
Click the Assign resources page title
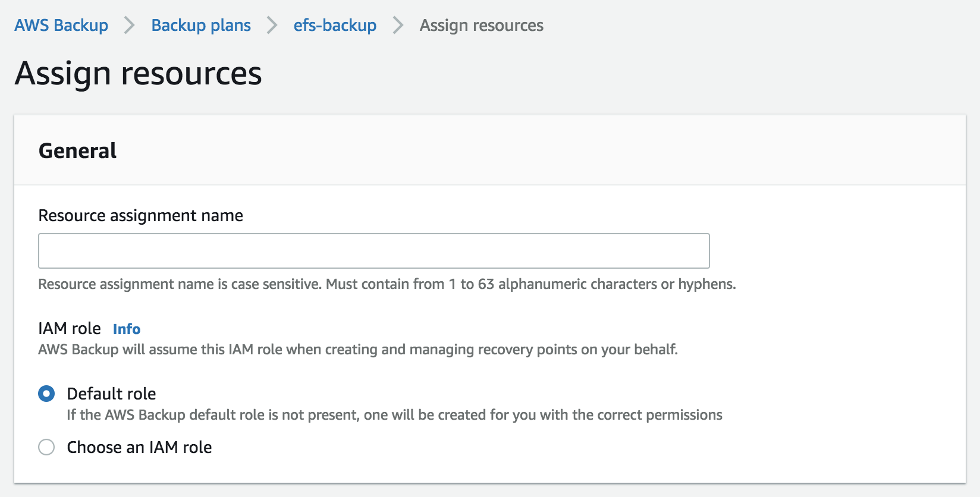[x=138, y=74]
